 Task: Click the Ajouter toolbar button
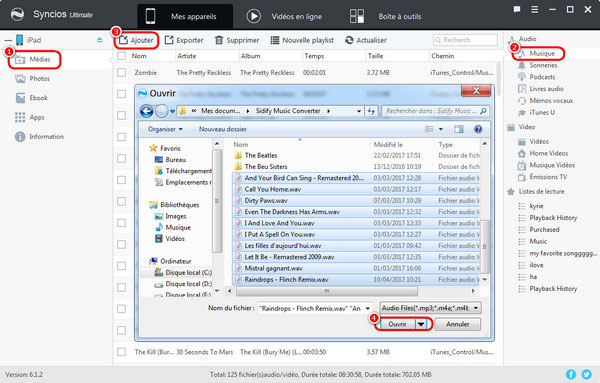point(136,40)
